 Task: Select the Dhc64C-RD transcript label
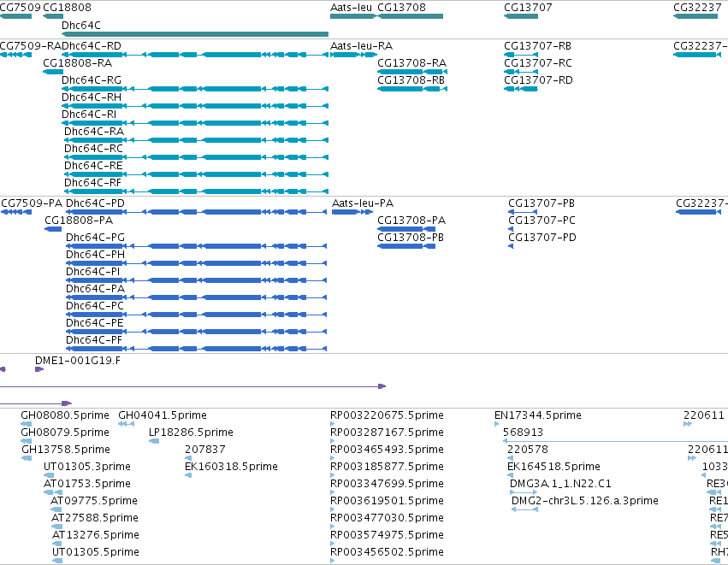pyautogui.click(x=92, y=46)
